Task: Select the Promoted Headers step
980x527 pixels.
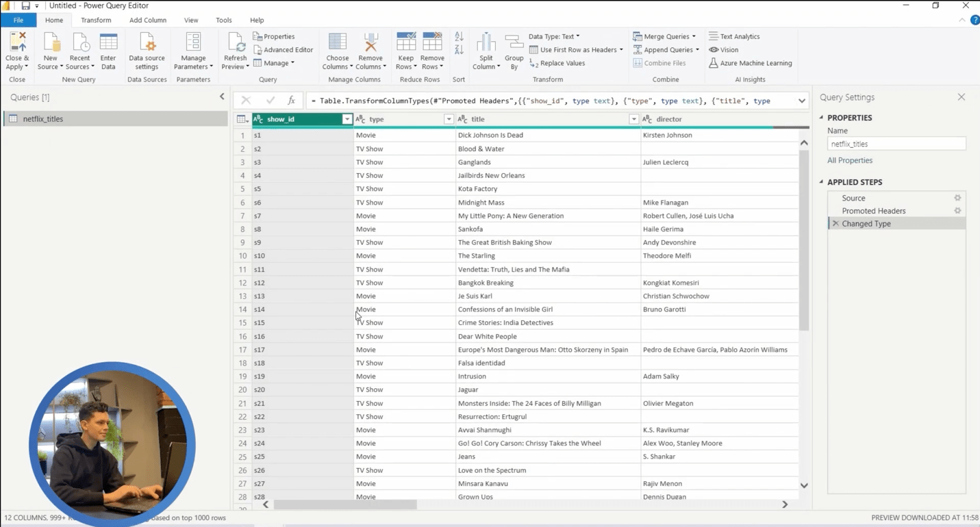Action: pos(896,211)
